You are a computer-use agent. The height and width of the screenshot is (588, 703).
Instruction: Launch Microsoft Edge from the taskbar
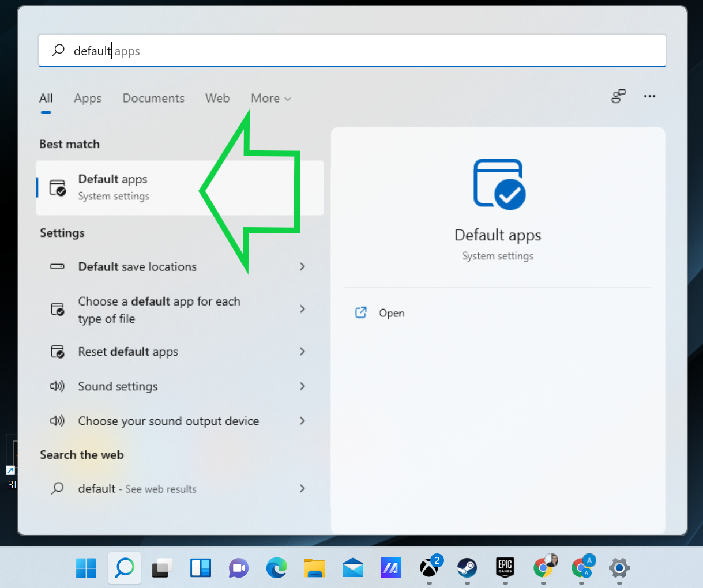pyautogui.click(x=277, y=568)
